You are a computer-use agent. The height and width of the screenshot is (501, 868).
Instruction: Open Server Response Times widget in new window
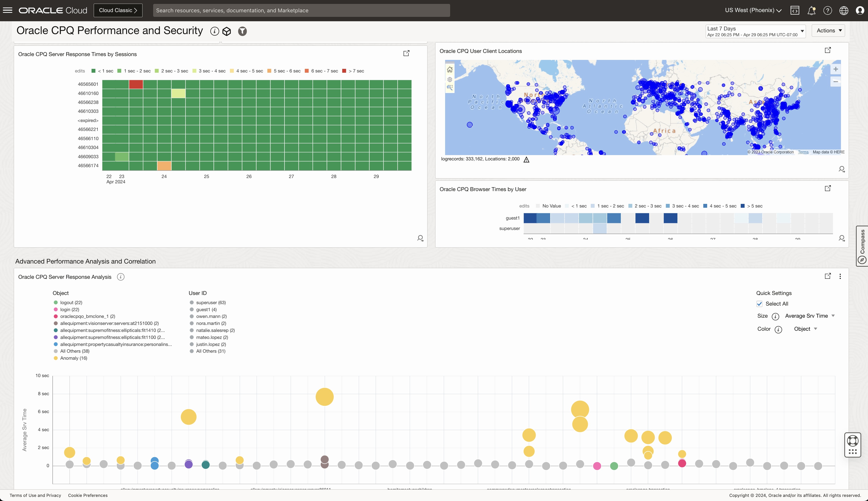point(406,53)
